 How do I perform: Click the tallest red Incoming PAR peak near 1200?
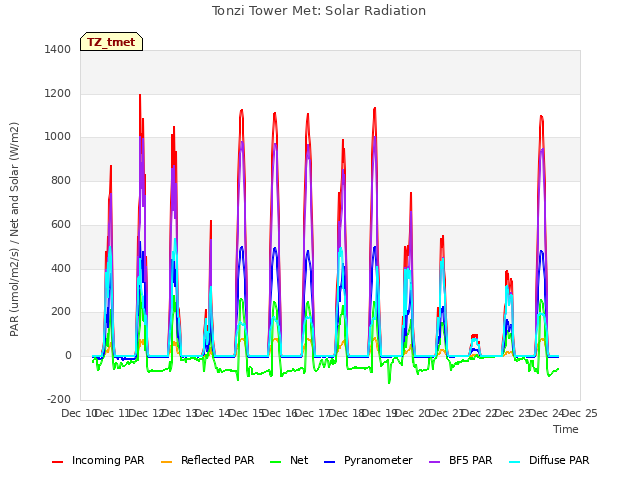click(x=140, y=96)
